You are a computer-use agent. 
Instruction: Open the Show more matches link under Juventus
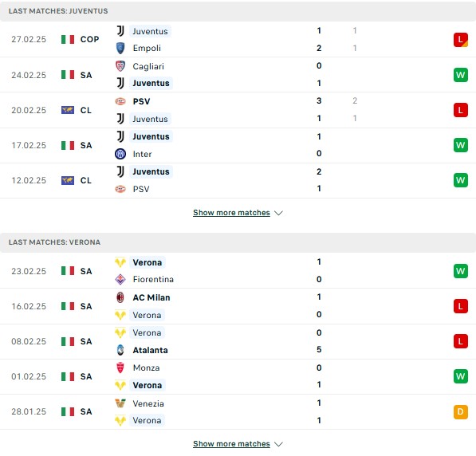(x=231, y=213)
